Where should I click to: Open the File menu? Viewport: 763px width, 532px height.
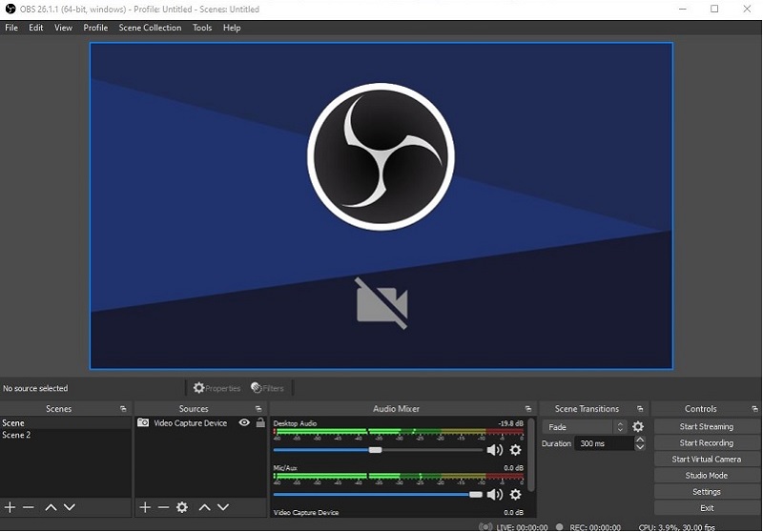tap(11, 28)
